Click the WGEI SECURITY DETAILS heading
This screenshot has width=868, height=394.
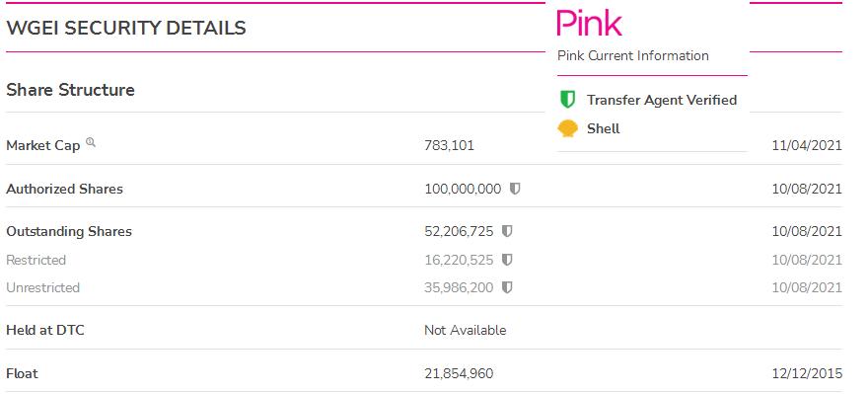click(x=126, y=28)
